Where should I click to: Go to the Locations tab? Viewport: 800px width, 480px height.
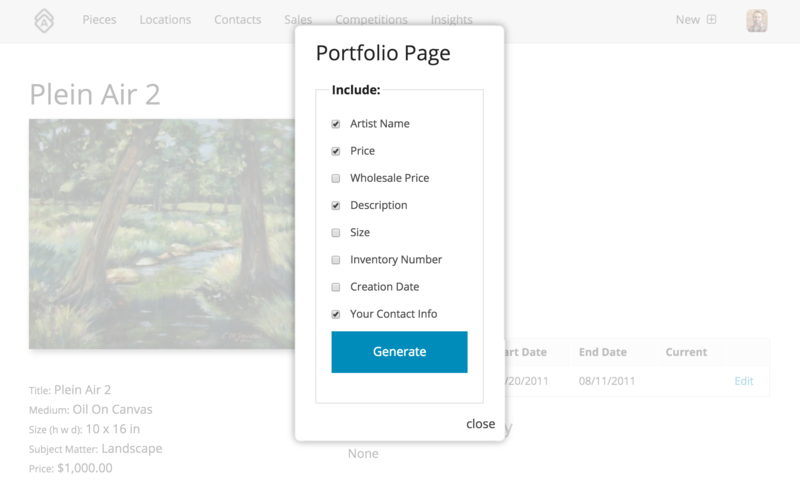tap(165, 19)
